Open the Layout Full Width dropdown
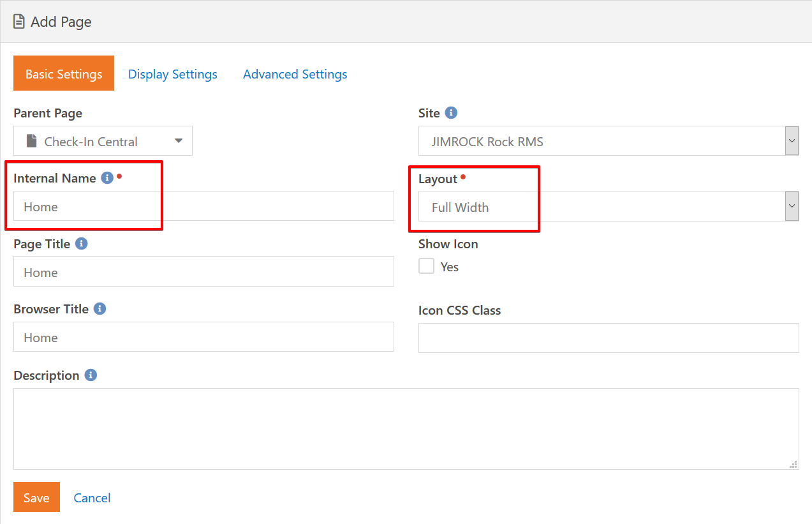This screenshot has width=812, height=524. (x=609, y=207)
